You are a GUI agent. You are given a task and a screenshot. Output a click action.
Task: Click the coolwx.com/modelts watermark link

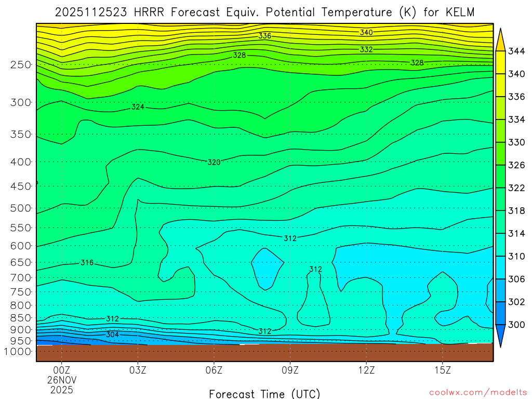coord(478,393)
